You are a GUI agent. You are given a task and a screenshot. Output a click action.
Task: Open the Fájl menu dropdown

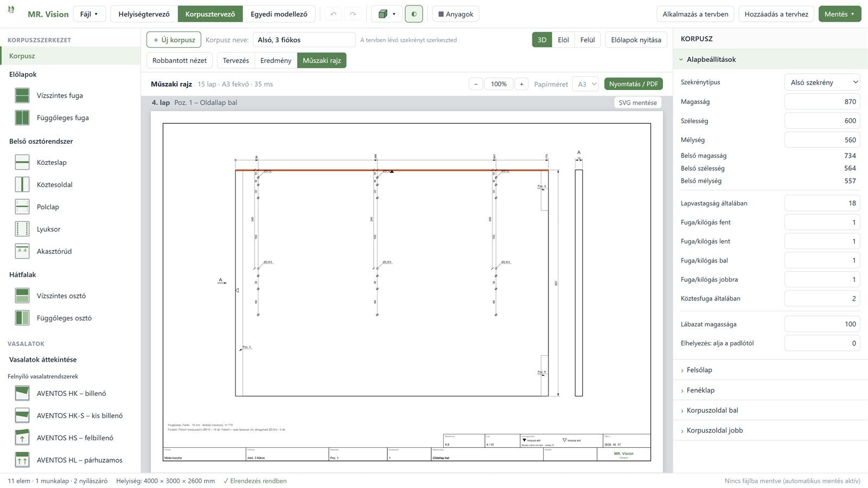[89, 14]
